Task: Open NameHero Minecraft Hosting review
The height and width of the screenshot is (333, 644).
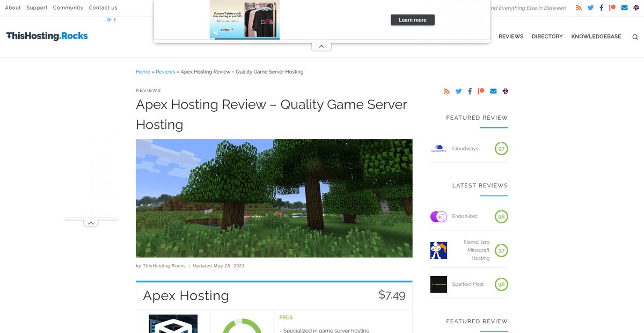Action: (x=477, y=250)
